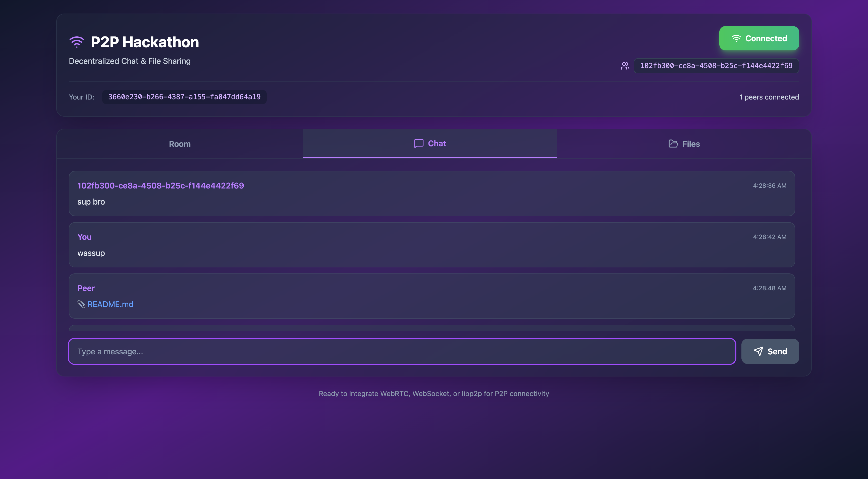Toggle the green Connected button
Image resolution: width=868 pixels, height=479 pixels.
click(x=759, y=38)
